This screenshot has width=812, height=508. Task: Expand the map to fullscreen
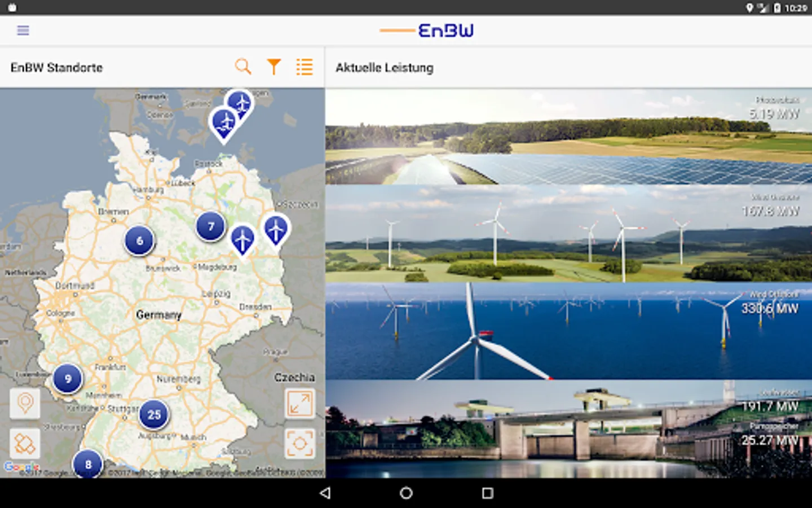coord(299,403)
